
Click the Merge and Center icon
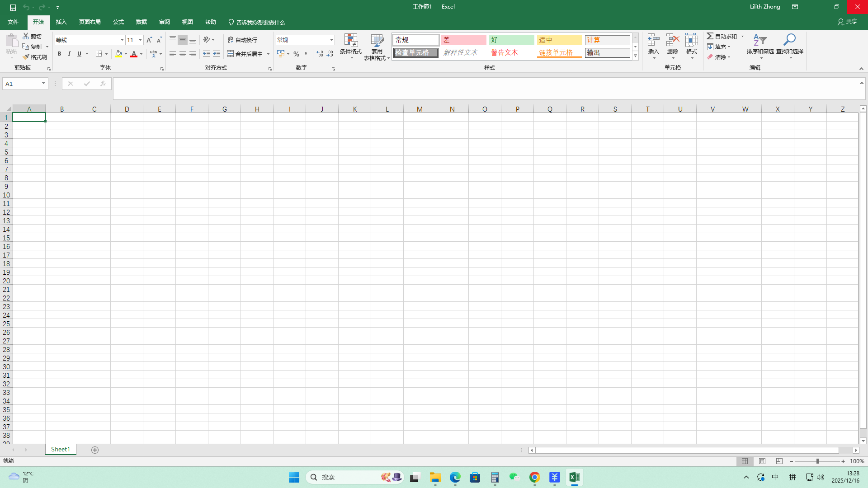(231, 54)
